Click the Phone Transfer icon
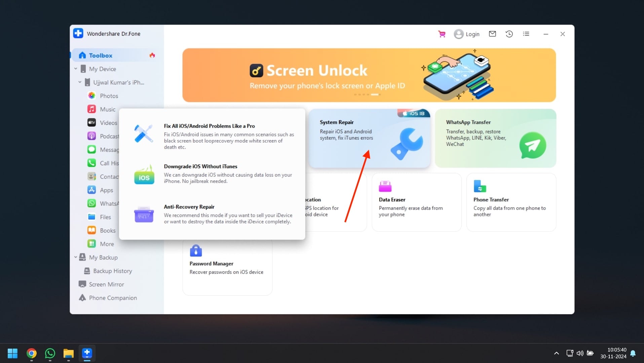 click(x=480, y=186)
